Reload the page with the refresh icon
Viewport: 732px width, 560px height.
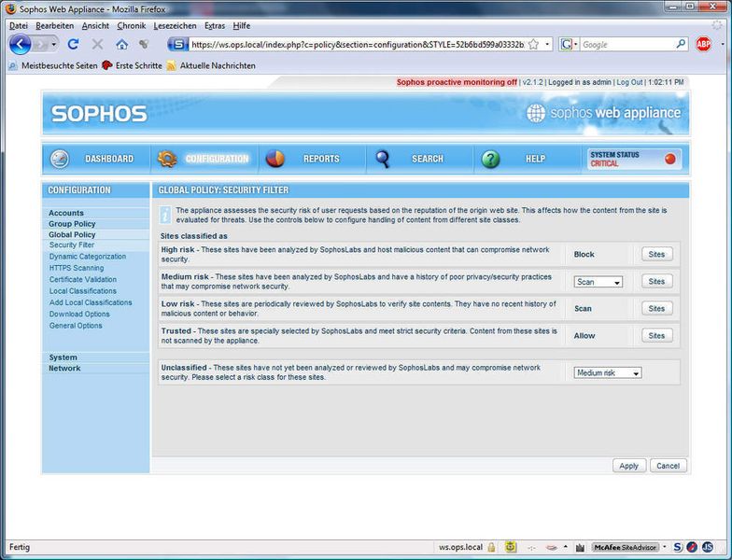(73, 45)
